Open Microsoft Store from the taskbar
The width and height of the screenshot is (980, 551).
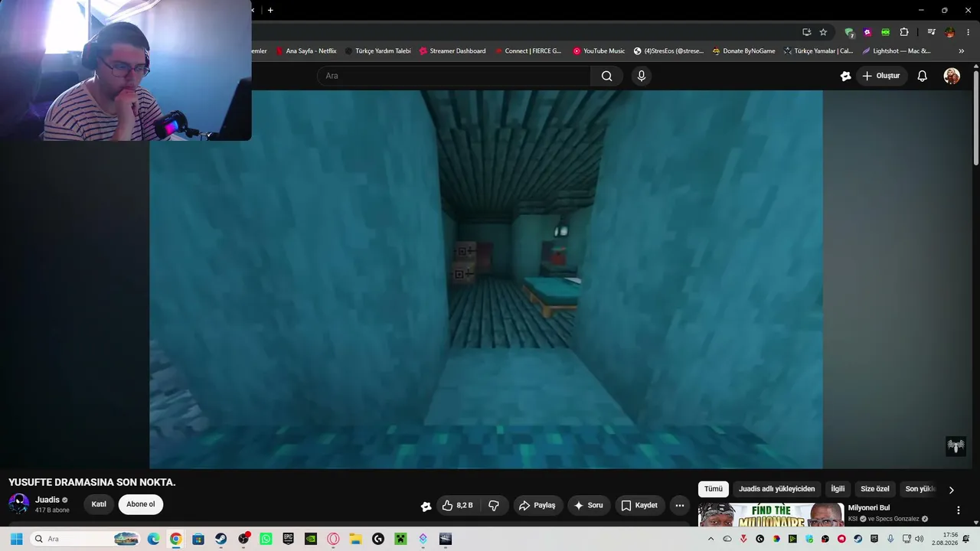[x=198, y=539]
